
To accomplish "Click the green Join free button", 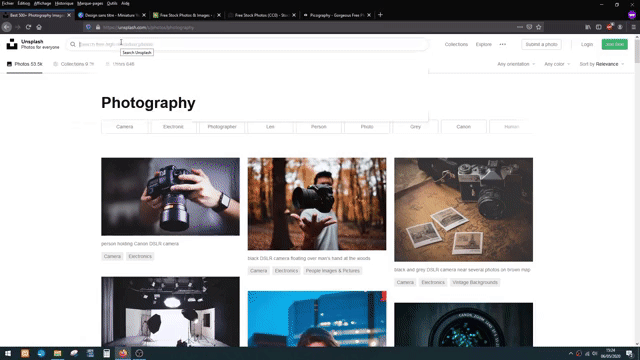I will tap(614, 44).
